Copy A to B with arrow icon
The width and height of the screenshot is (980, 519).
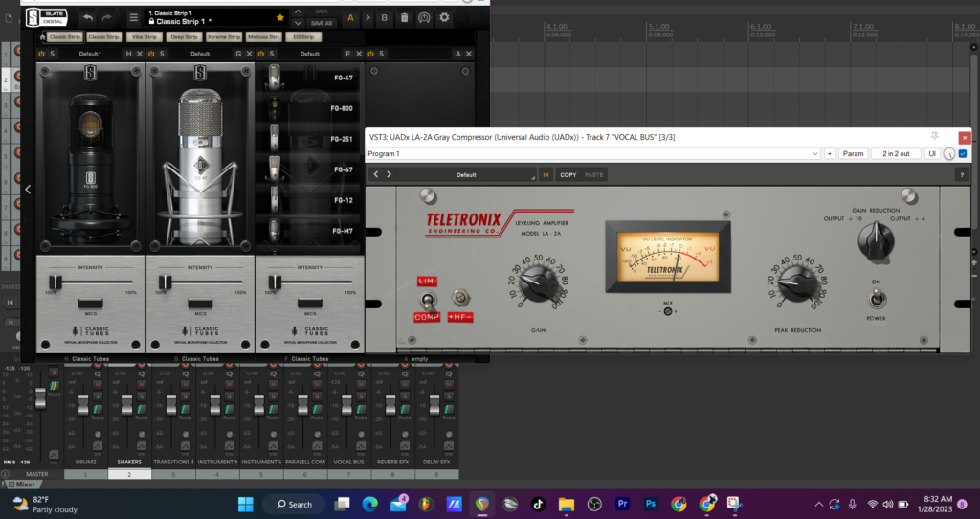point(367,17)
